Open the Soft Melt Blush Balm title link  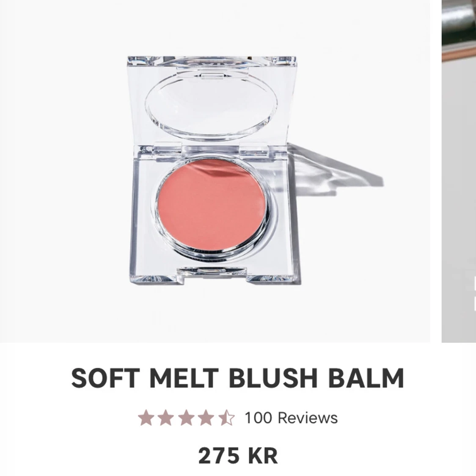click(x=238, y=378)
